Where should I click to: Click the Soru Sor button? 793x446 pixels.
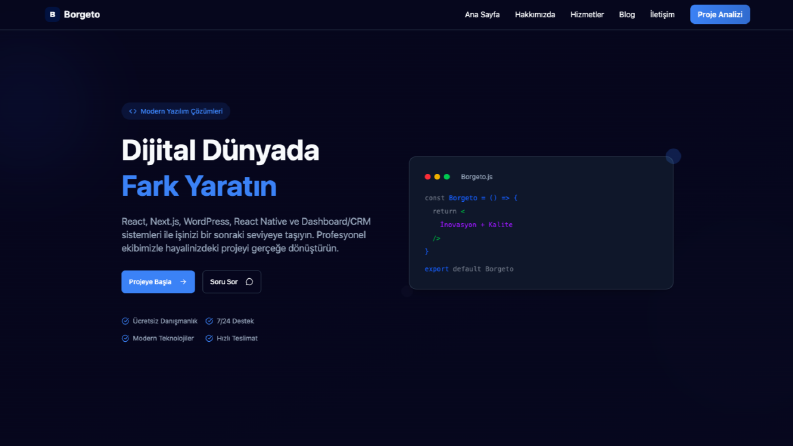click(x=232, y=282)
